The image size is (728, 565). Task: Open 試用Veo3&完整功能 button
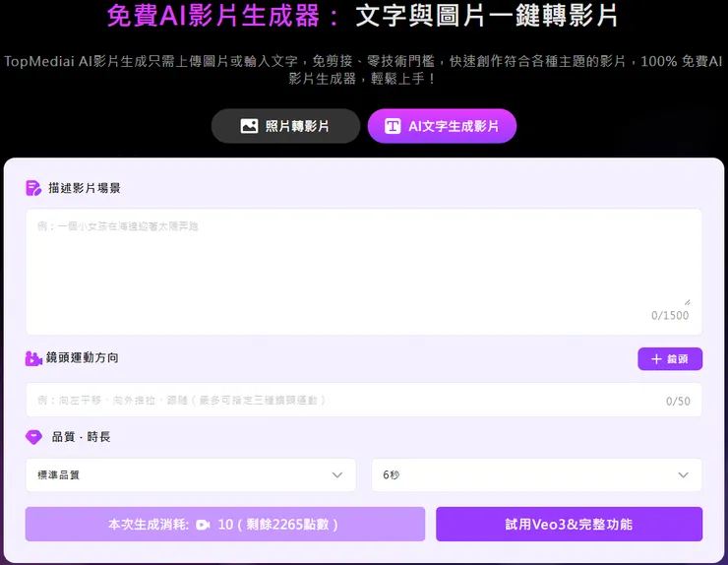click(x=569, y=524)
